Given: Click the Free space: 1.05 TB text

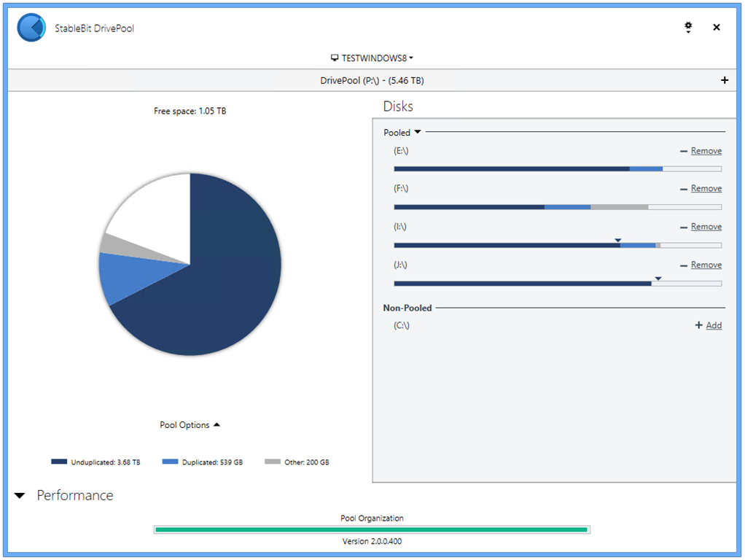Looking at the screenshot, I should tap(190, 111).
